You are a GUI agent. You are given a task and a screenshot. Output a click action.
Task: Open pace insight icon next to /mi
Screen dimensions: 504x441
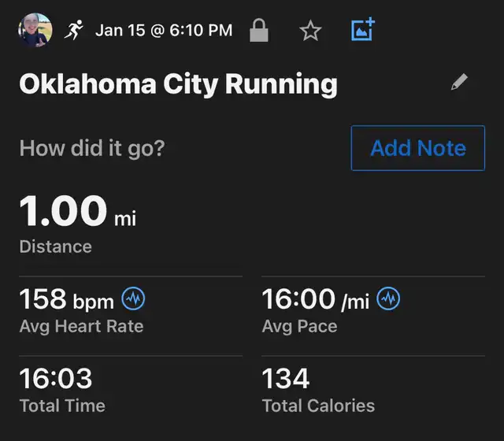click(x=388, y=299)
